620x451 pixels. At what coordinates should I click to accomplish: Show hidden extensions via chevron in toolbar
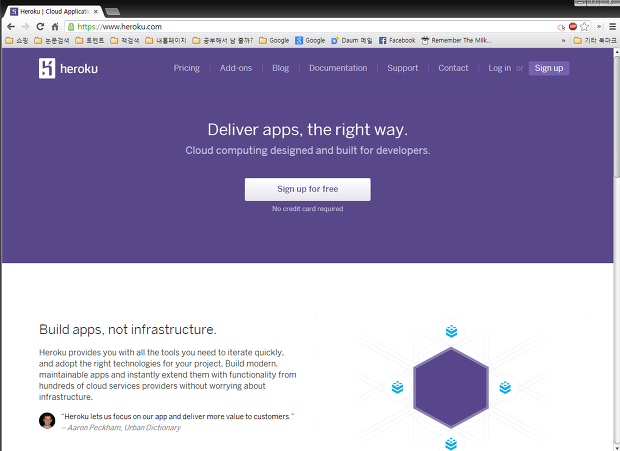tap(599, 26)
